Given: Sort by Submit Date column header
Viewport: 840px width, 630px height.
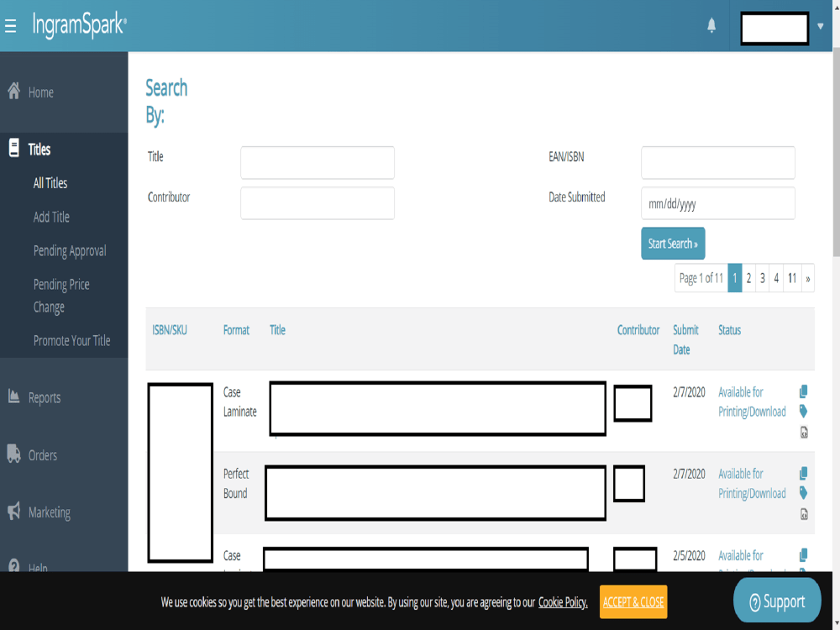Looking at the screenshot, I should (685, 339).
